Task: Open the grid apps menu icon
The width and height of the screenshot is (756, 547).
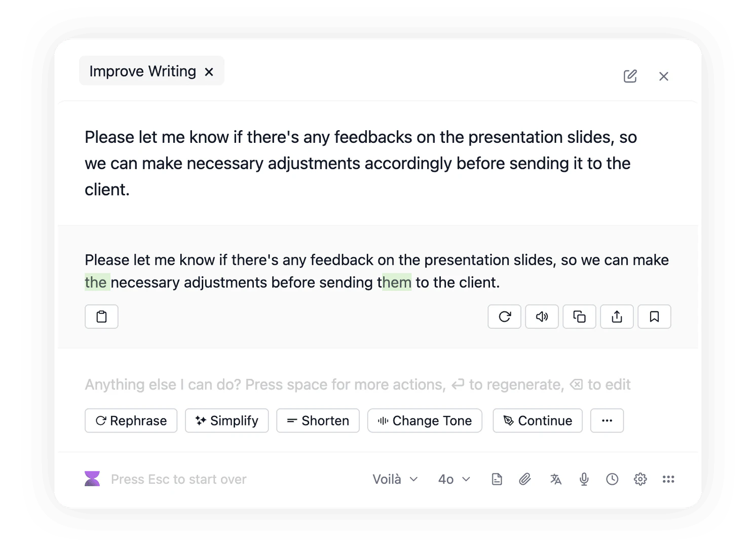Action: (x=668, y=479)
